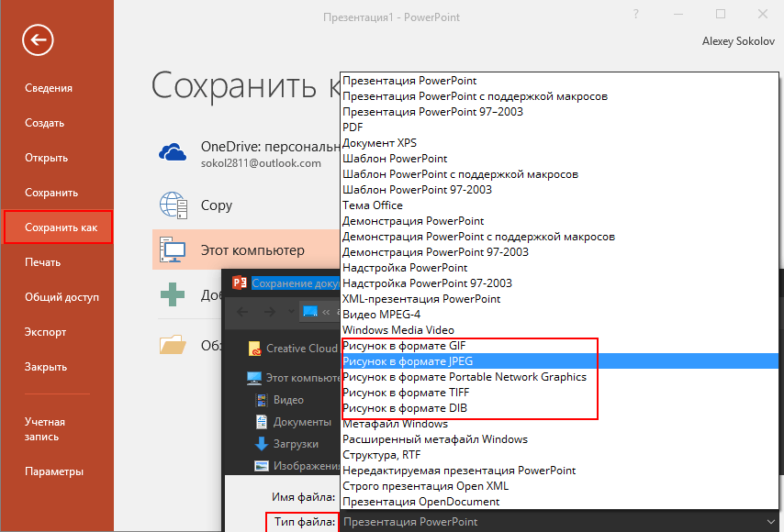Pick PDF from the file type list

click(x=353, y=127)
